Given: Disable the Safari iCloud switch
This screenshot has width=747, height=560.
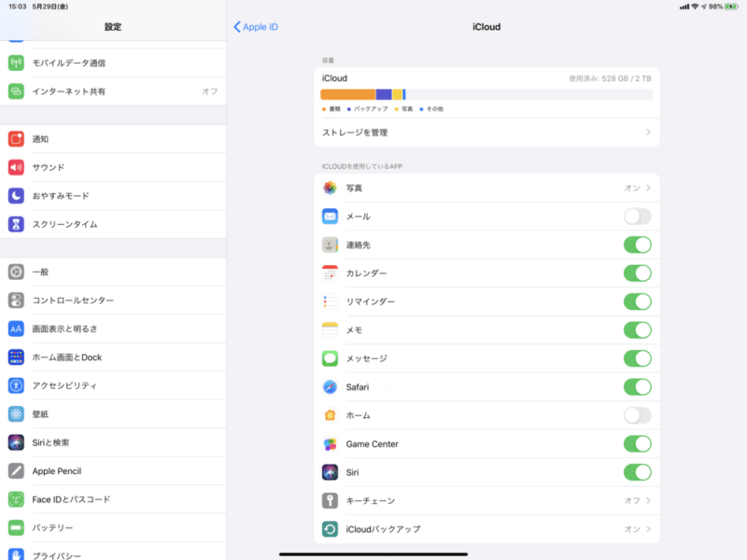Looking at the screenshot, I should point(638,387).
